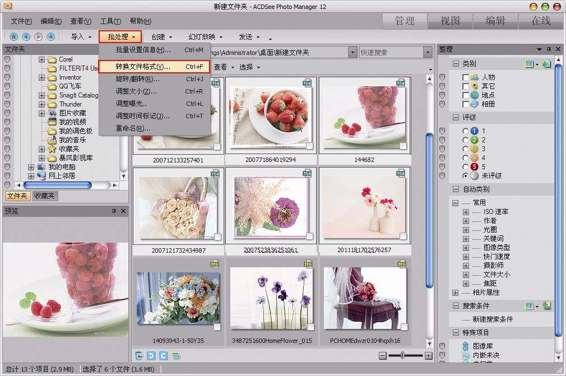The height and width of the screenshot is (376, 566).
Task: Open the 导入 dropdown in the toolbar
Action: click(81, 37)
